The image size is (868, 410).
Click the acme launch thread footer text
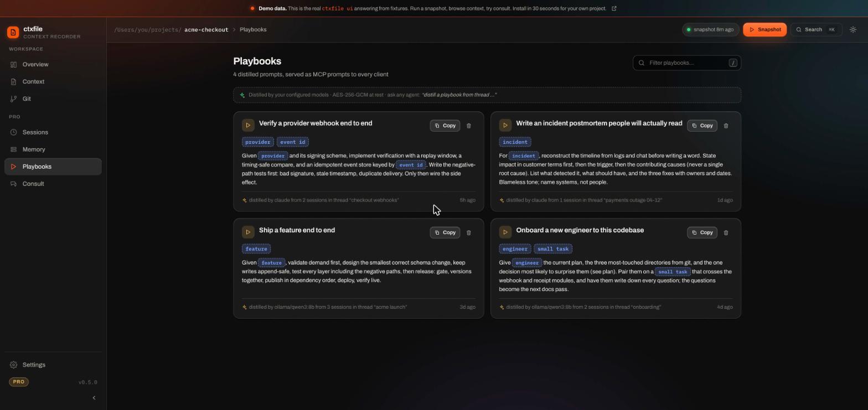(328, 307)
